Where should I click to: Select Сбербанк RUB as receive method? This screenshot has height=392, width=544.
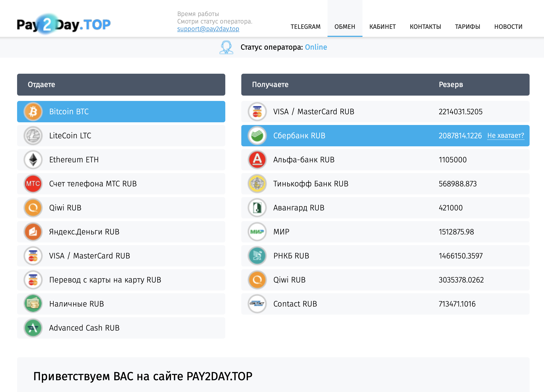point(385,136)
